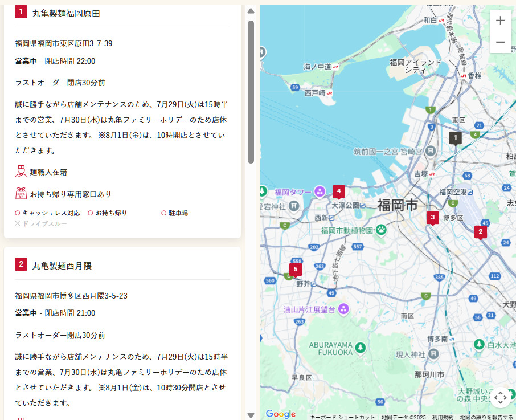This screenshot has height=420, width=516.
Task: Click the greyed ドライブスルー label
Action: (44, 224)
